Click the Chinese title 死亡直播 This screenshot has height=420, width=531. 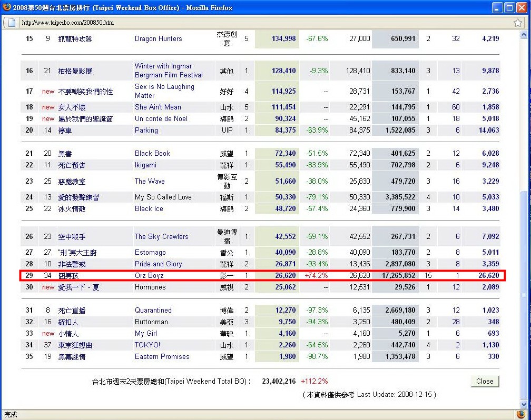(72, 311)
